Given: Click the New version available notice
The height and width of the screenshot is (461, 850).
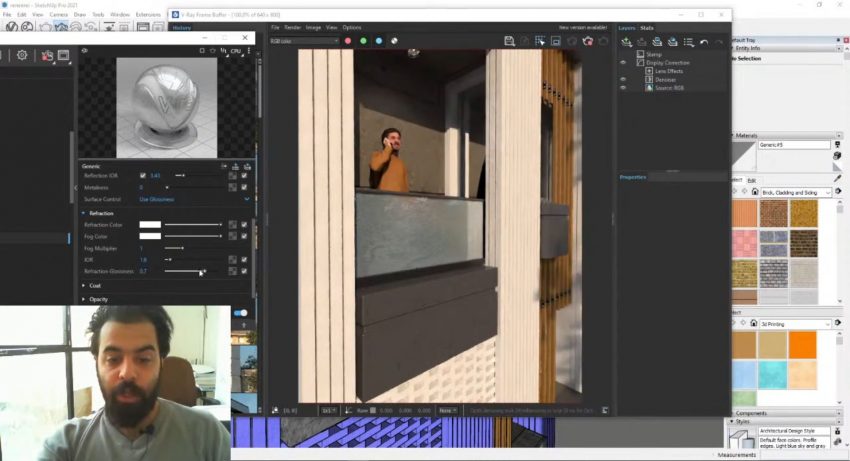Looking at the screenshot, I should coord(583,27).
